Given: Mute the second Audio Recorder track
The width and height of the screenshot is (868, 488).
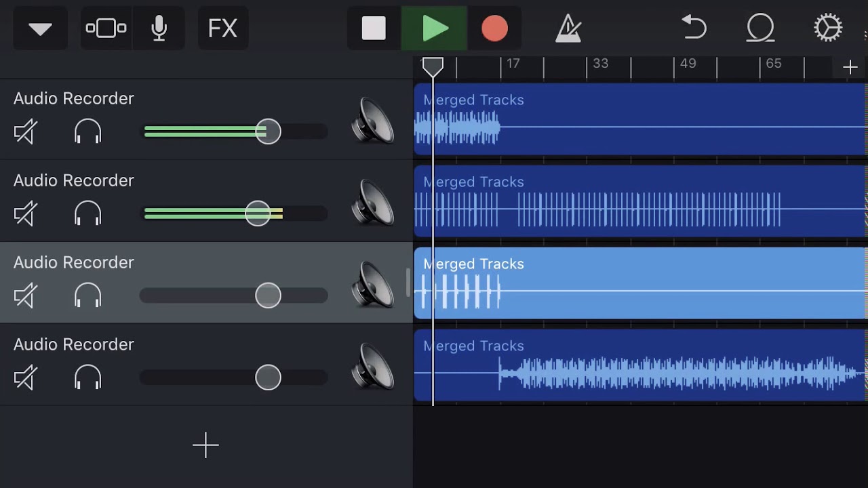Looking at the screenshot, I should coord(25,213).
